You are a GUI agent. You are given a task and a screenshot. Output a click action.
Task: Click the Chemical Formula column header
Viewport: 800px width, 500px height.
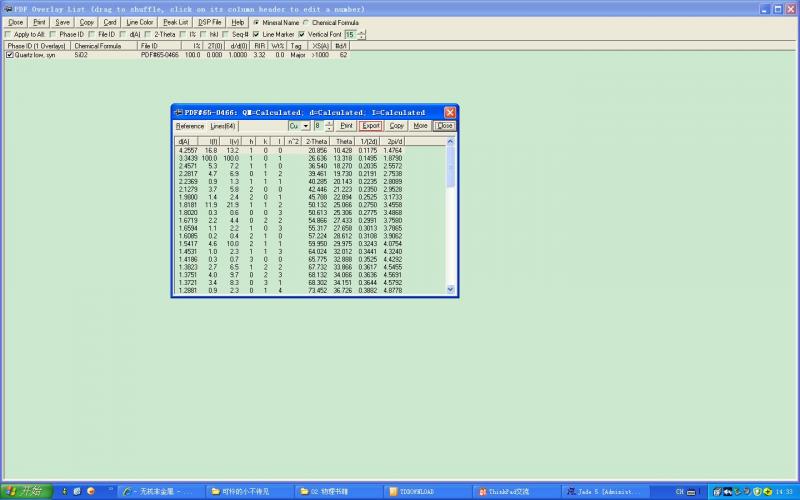click(x=104, y=46)
